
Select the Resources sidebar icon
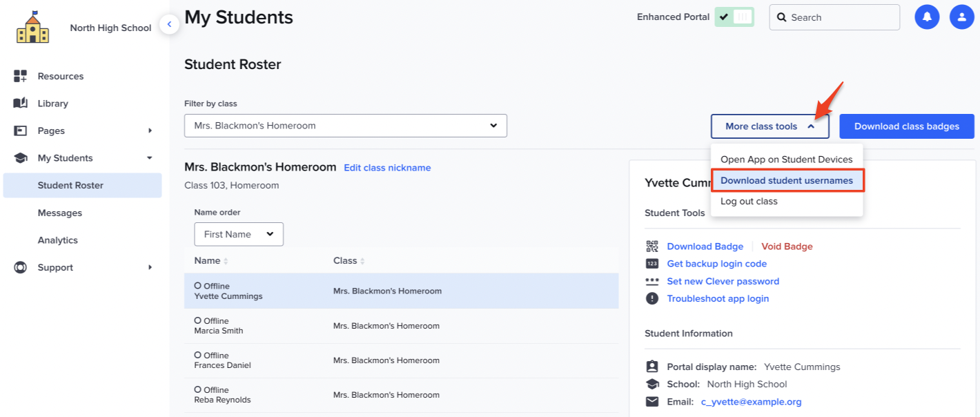19,76
